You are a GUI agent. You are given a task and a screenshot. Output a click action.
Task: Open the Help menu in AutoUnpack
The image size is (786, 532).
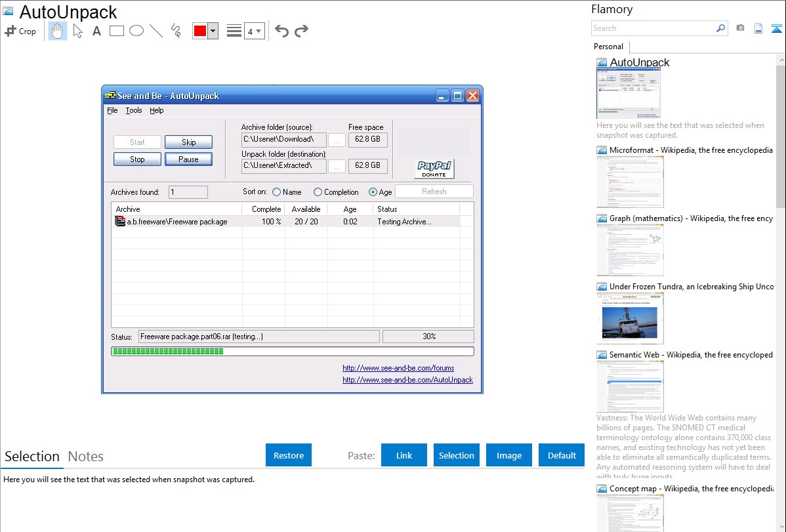156,110
